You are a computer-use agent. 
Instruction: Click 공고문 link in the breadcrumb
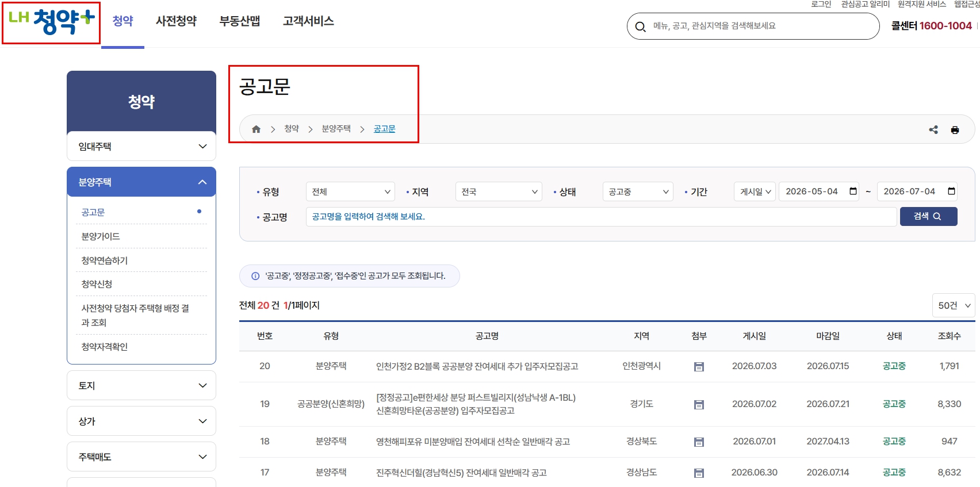pos(385,129)
